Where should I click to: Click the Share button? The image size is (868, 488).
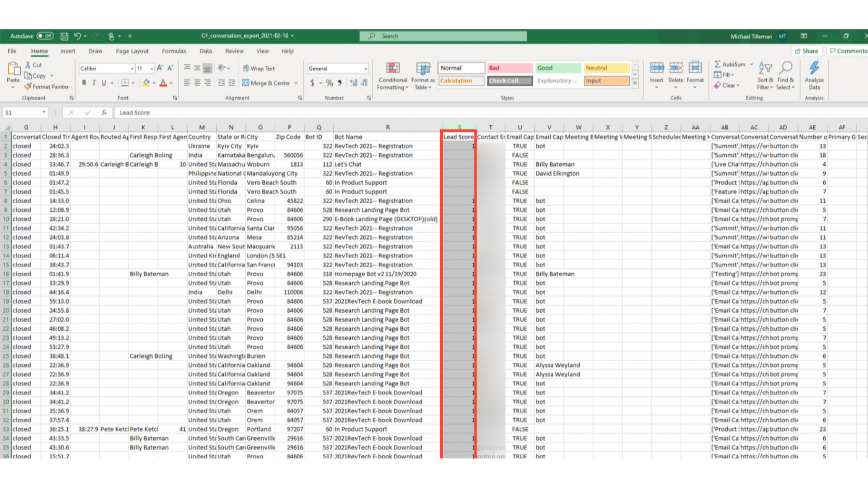807,51
